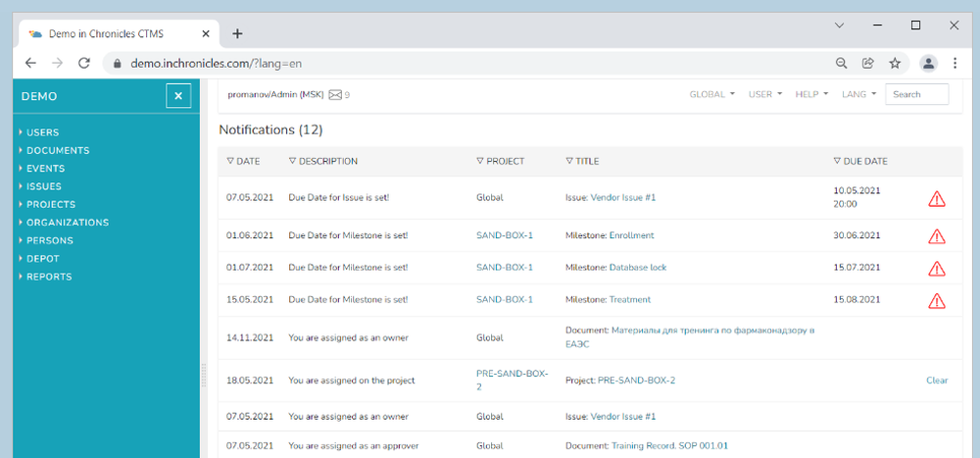Clear the PRE-SAND-BOX-2 project notification
This screenshot has width=980, height=458.
[x=937, y=381]
